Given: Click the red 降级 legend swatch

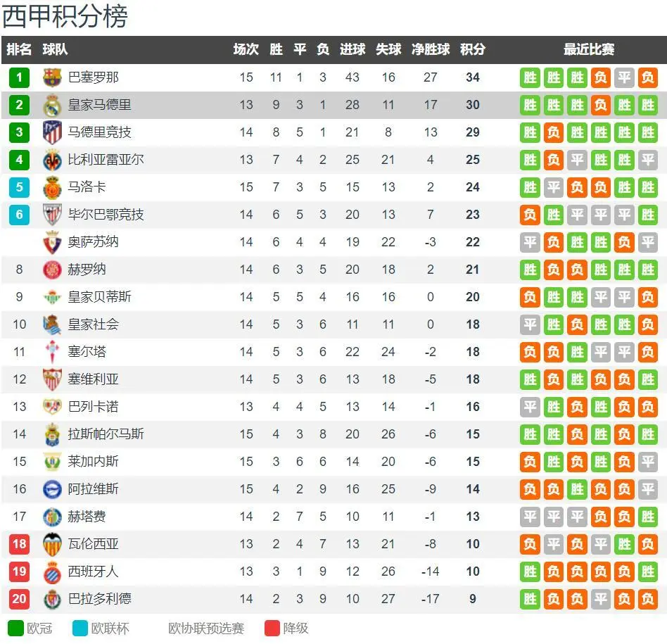Looking at the screenshot, I should coord(272,629).
